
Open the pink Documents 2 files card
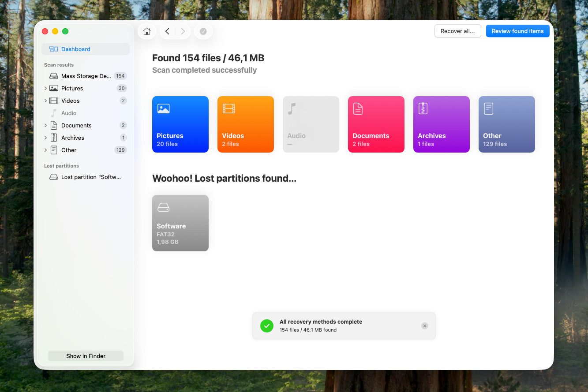(x=376, y=124)
